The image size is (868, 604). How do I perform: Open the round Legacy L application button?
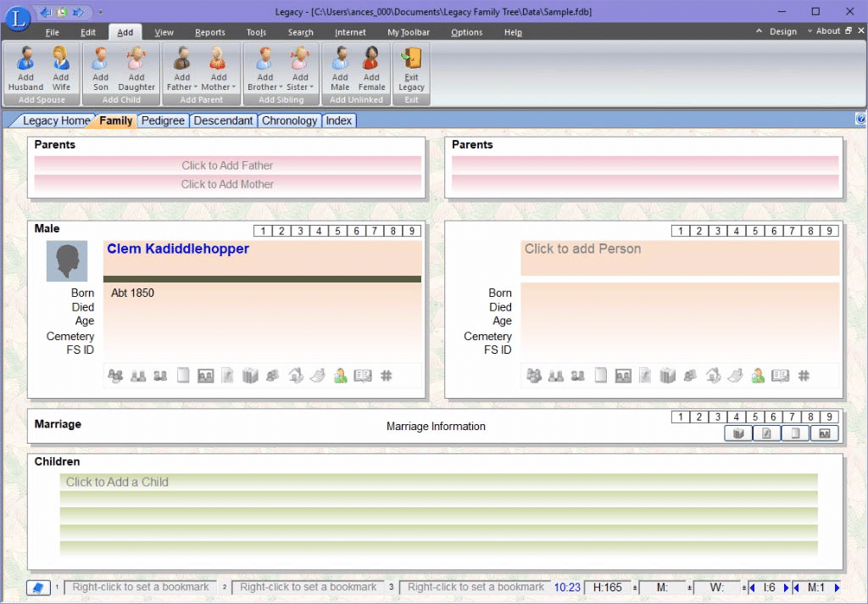pos(18,19)
